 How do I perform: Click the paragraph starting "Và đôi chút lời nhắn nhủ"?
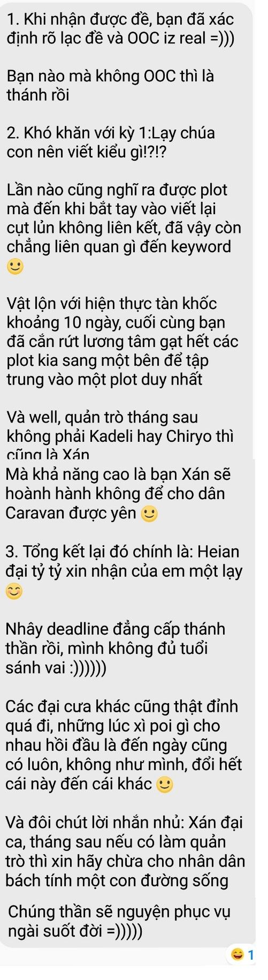coord(126,851)
